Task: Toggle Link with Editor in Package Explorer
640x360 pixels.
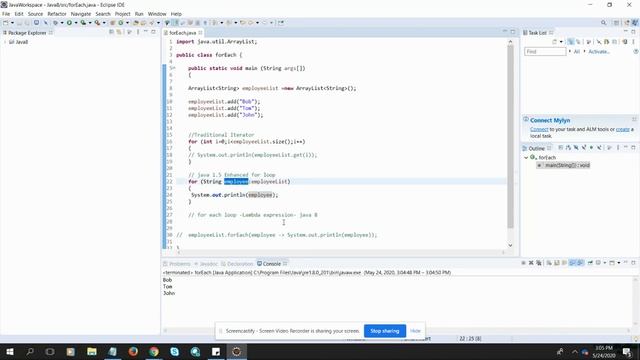Action: tap(119, 32)
